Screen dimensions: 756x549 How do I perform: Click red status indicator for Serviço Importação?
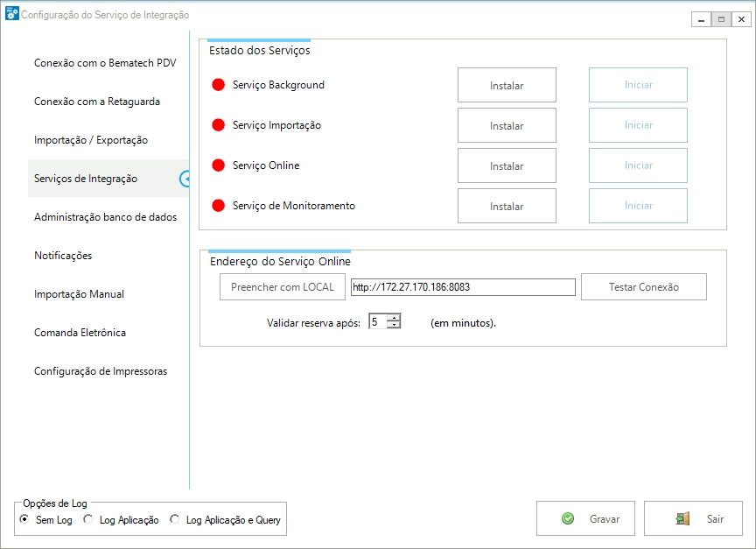219,125
